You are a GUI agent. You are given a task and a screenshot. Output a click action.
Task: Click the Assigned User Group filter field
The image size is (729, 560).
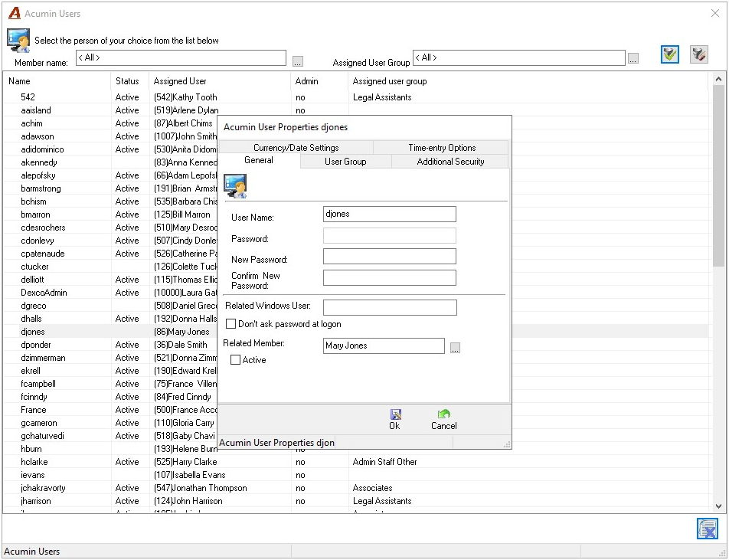click(x=519, y=57)
